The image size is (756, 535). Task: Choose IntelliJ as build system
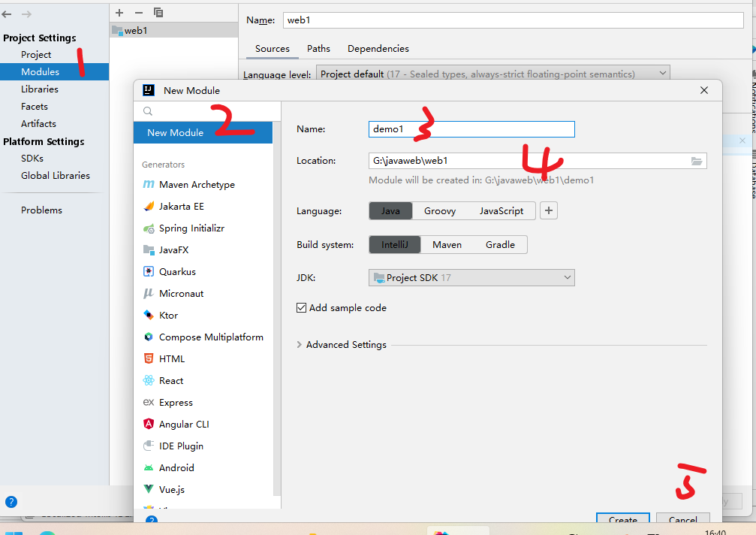tap(395, 245)
